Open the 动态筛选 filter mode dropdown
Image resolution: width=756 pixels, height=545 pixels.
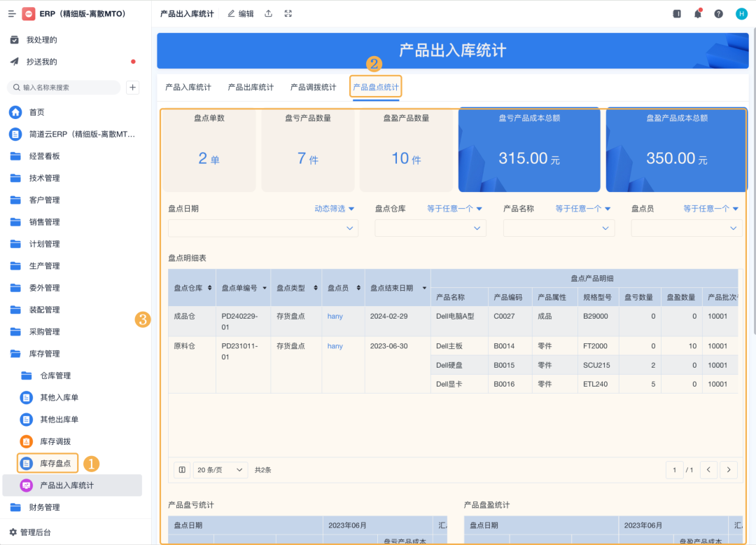point(335,208)
